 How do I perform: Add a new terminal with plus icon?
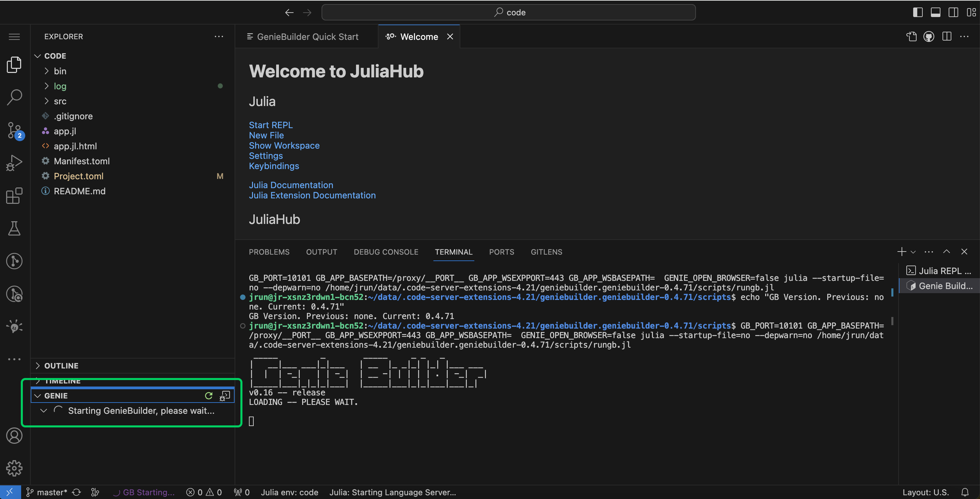901,252
